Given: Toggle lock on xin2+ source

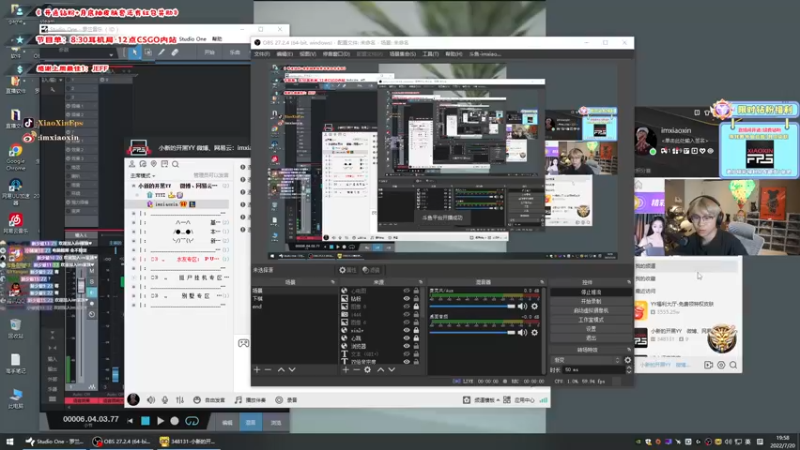Looking at the screenshot, I should point(416,330).
